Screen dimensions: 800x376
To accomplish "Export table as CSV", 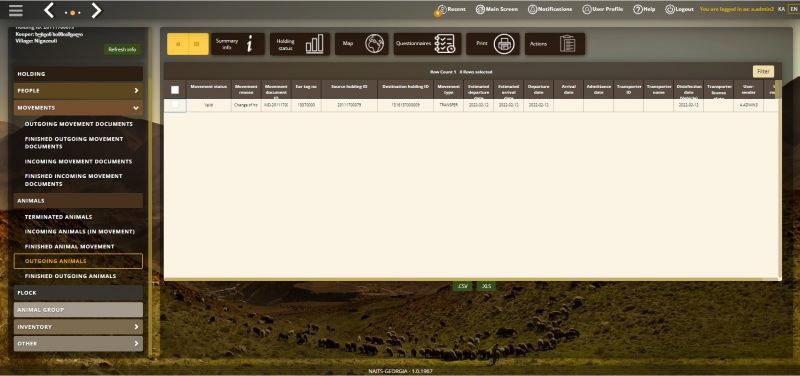I will click(463, 286).
